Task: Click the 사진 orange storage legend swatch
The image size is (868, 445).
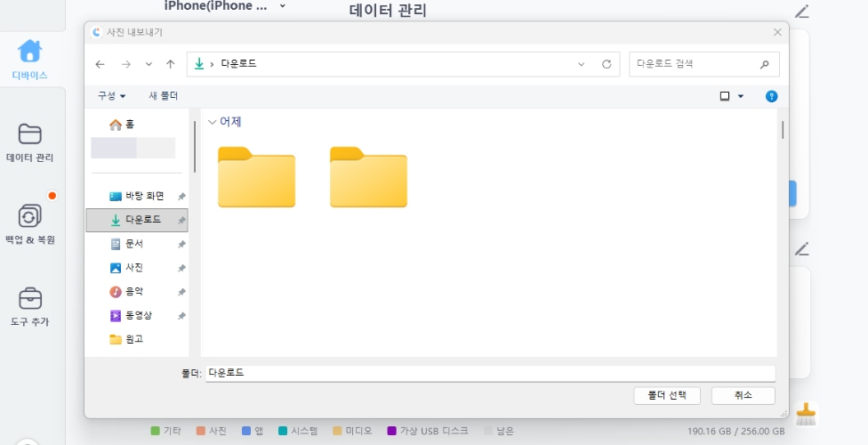Action: (x=200, y=431)
